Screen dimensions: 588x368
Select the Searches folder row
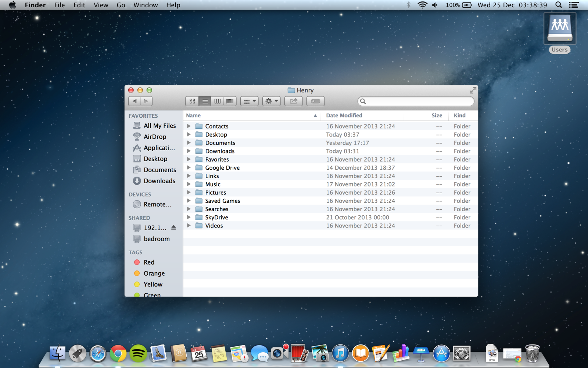331,209
